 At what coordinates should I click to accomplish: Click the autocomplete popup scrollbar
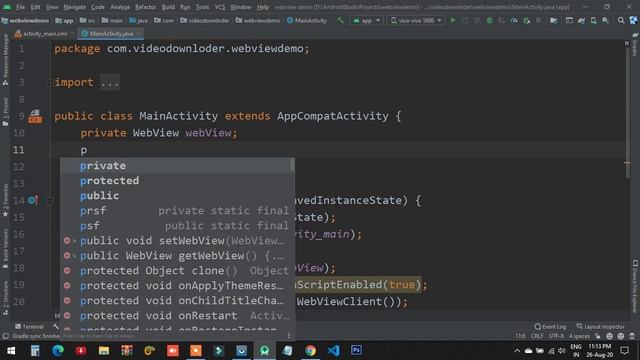coord(292,165)
